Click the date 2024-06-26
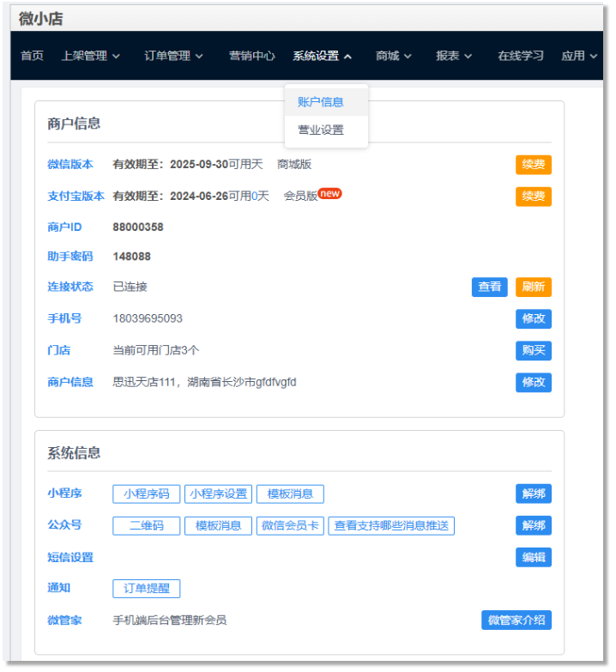616x672 pixels. (199, 197)
